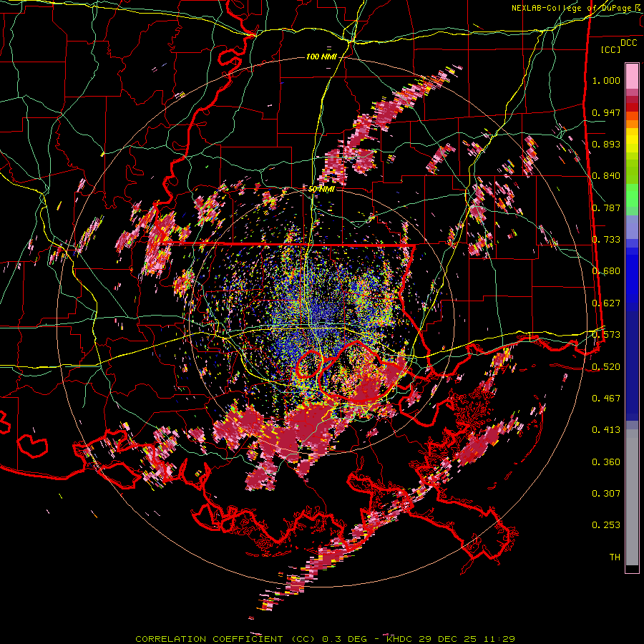Select the 0.307 scale value
Viewport: 644px width, 644px height.
click(606, 493)
